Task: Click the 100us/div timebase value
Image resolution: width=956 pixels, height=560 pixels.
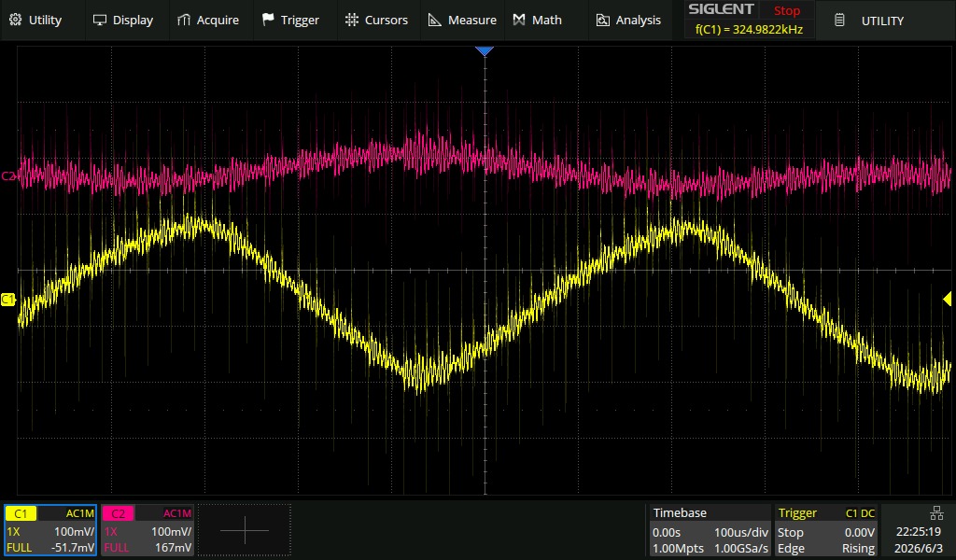Action: pyautogui.click(x=740, y=532)
